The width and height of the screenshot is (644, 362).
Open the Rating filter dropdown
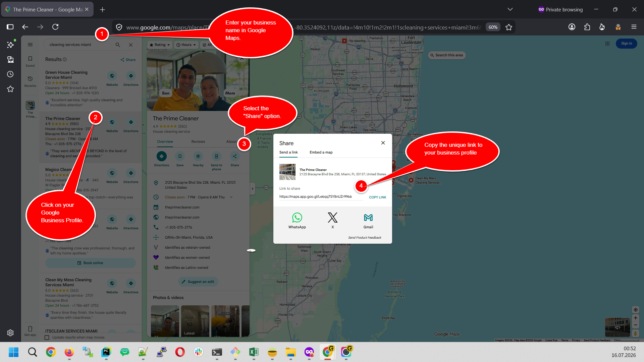160,45
